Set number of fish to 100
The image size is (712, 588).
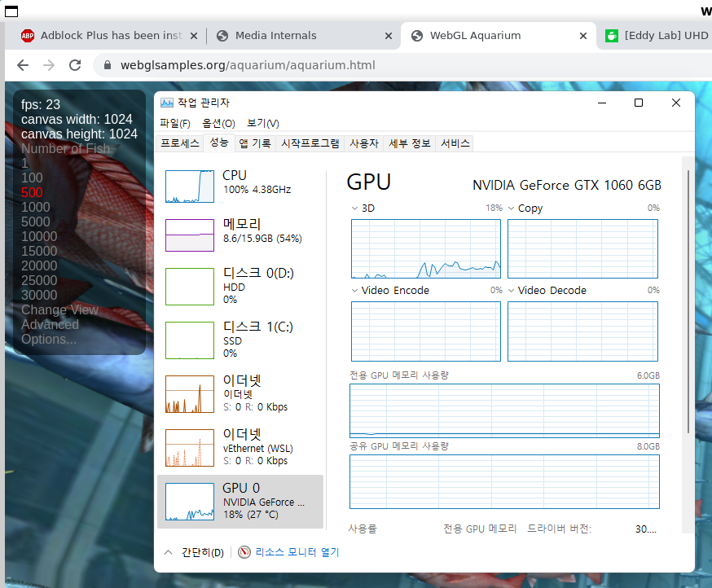pyautogui.click(x=32, y=178)
